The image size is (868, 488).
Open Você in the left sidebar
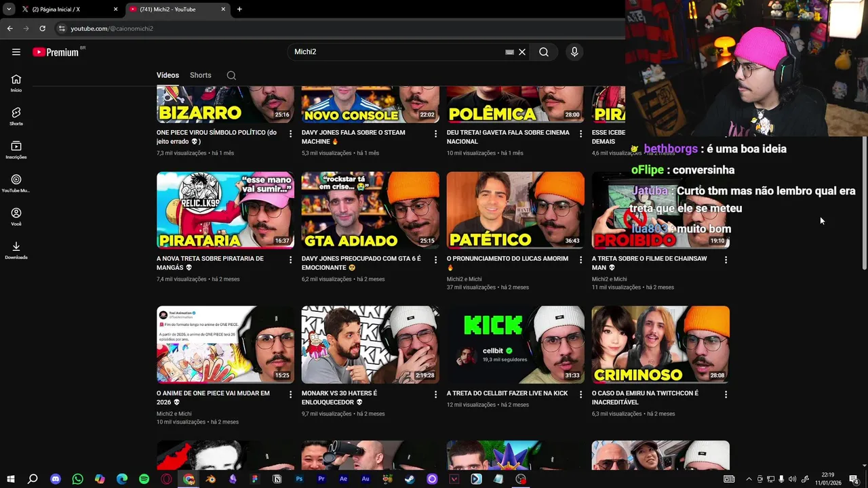(x=16, y=217)
